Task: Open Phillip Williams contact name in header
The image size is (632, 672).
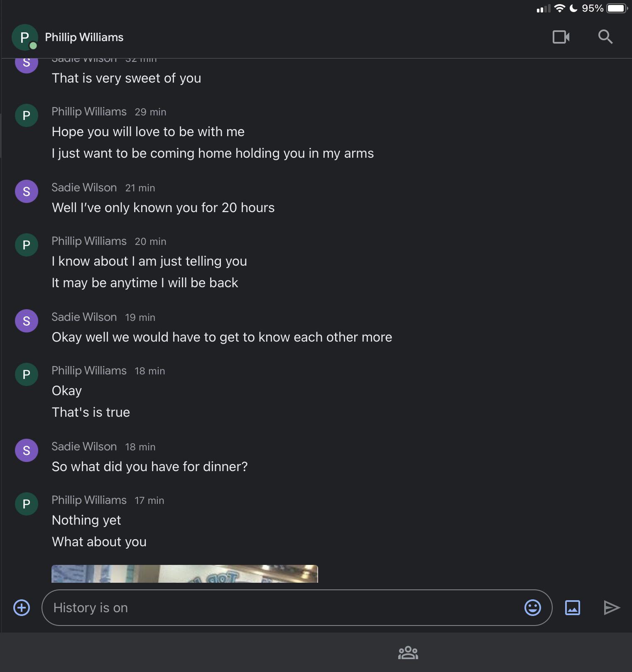Action: [x=84, y=37]
